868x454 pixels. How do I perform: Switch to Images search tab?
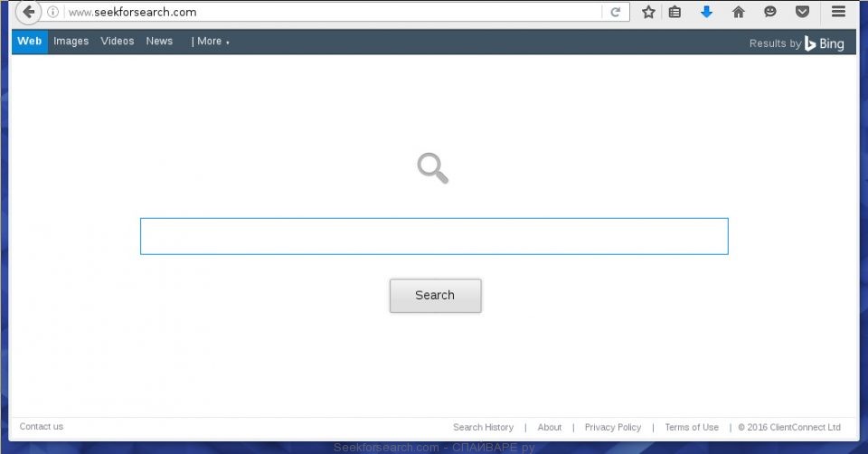71,42
